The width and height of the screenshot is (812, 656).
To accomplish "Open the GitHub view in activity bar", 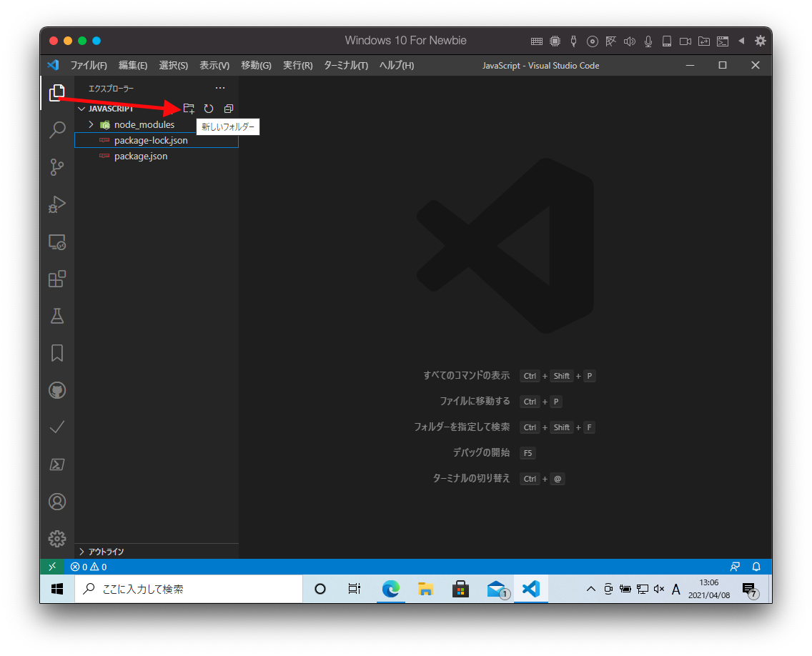I will tap(57, 390).
